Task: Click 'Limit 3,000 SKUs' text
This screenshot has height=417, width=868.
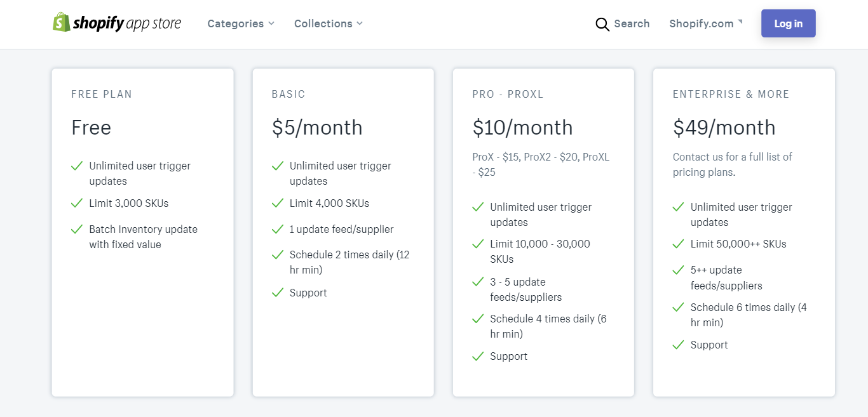Action: 129,203
